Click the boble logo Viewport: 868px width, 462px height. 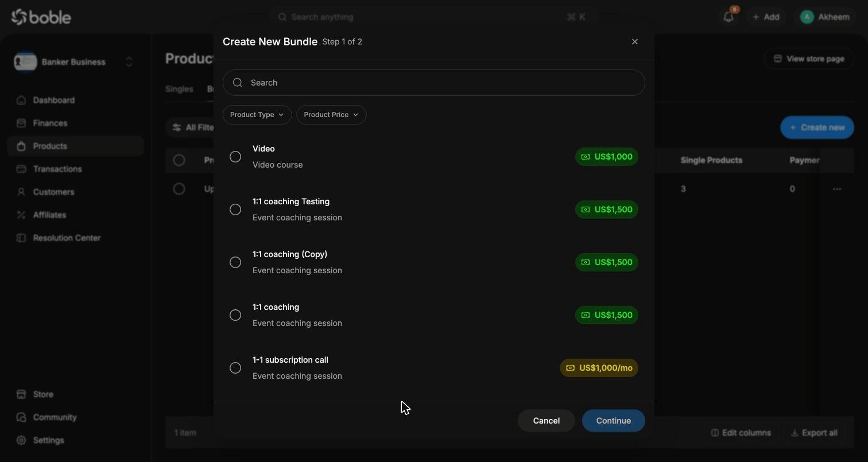coord(41,17)
